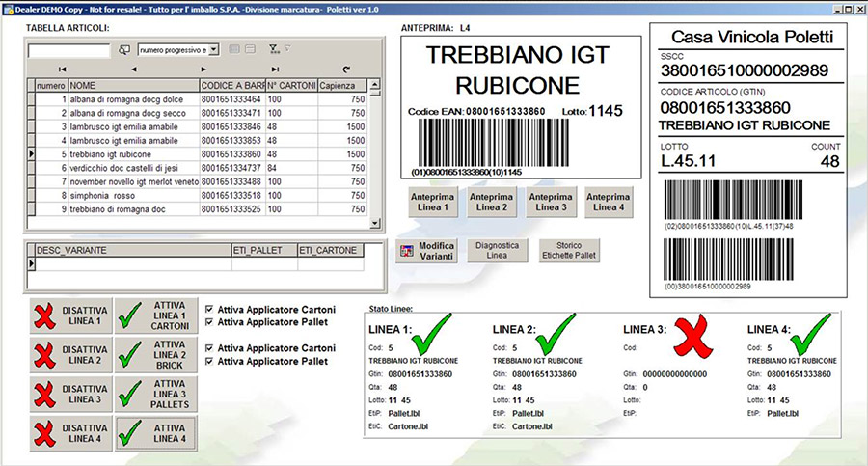The width and height of the screenshot is (868, 466).
Task: Click pallet label GTIN barcode (02)08001651333860
Action: click(733, 200)
